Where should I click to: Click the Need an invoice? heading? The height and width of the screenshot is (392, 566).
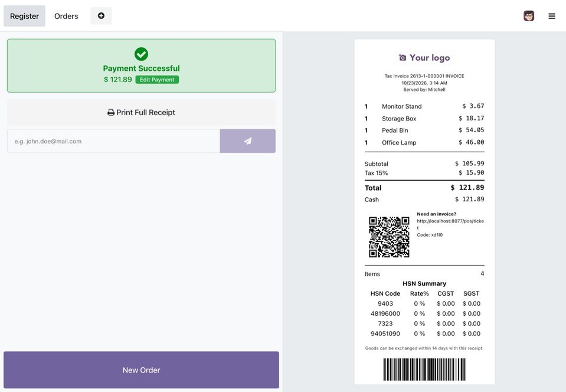point(436,214)
